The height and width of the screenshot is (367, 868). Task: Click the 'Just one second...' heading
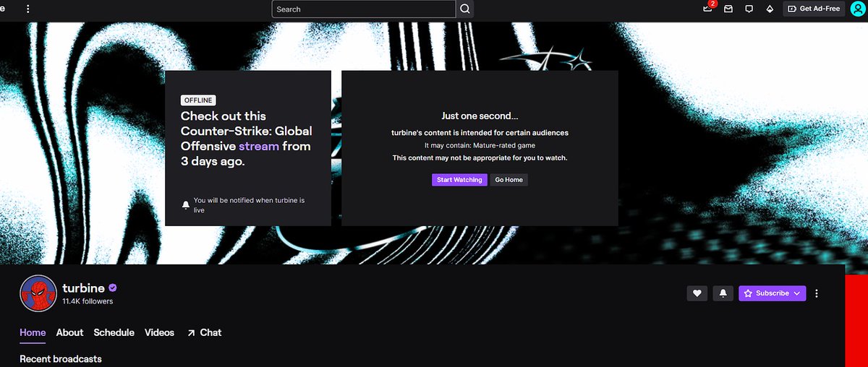click(x=480, y=116)
